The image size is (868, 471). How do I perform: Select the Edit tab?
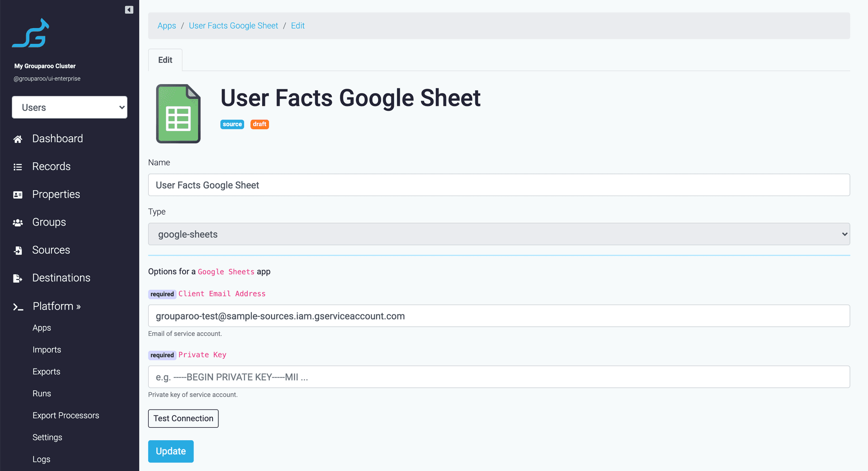pos(165,60)
